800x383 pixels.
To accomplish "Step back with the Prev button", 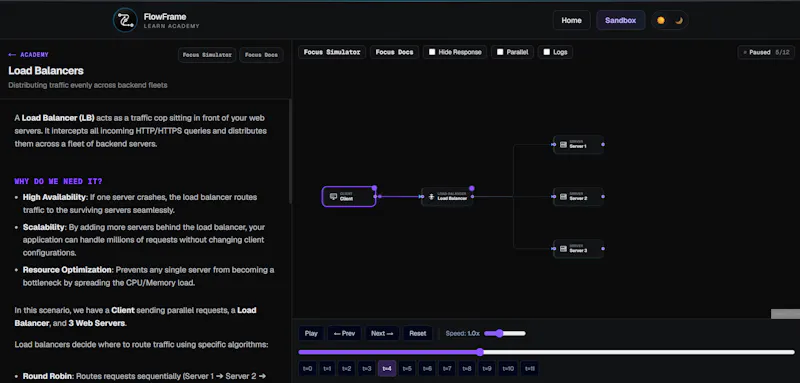I will pos(344,334).
